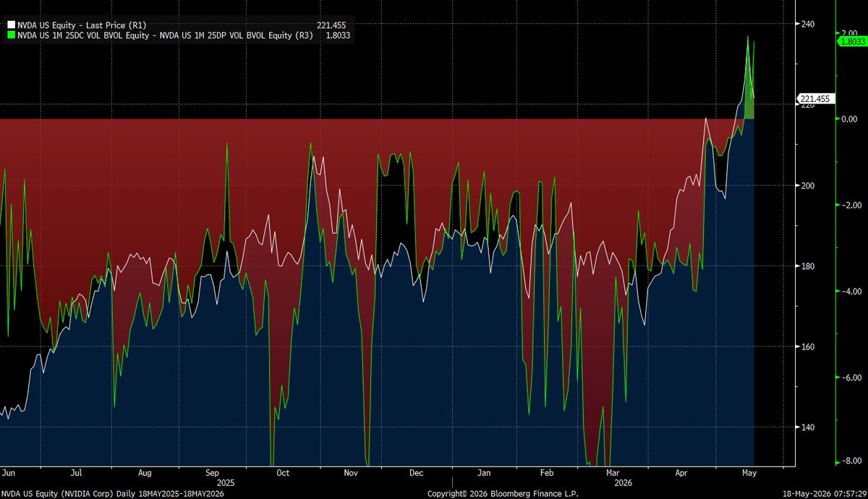Click the 180 price axis label

pyautogui.click(x=807, y=266)
